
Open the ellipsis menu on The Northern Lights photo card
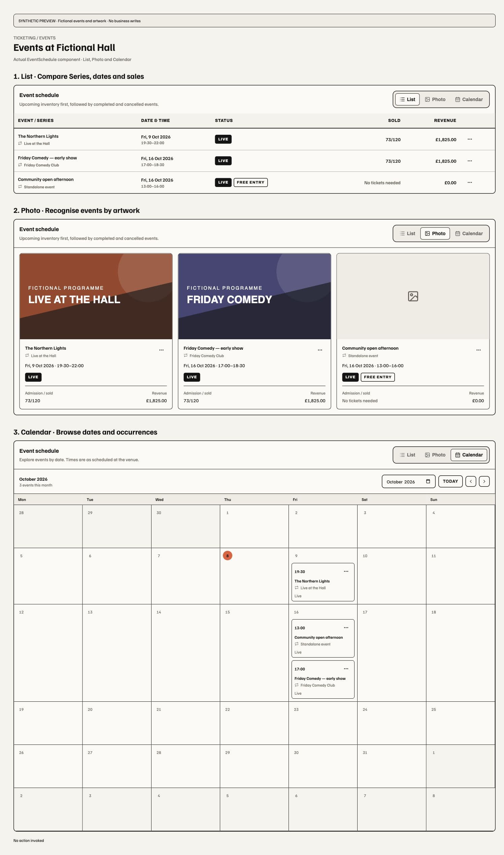pyautogui.click(x=161, y=350)
